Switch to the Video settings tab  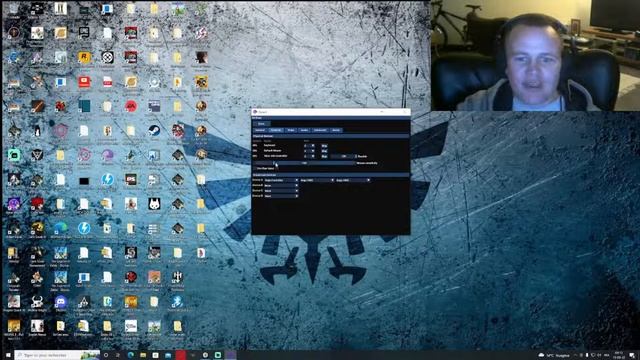291,130
